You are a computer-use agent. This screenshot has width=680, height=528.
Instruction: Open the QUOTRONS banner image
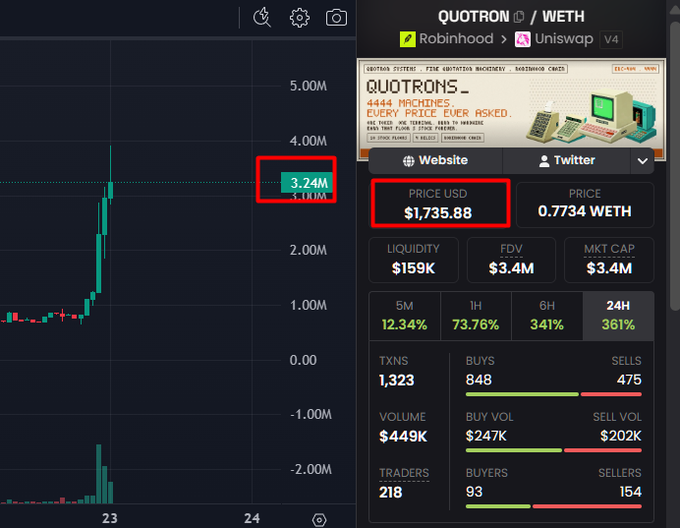[511, 104]
